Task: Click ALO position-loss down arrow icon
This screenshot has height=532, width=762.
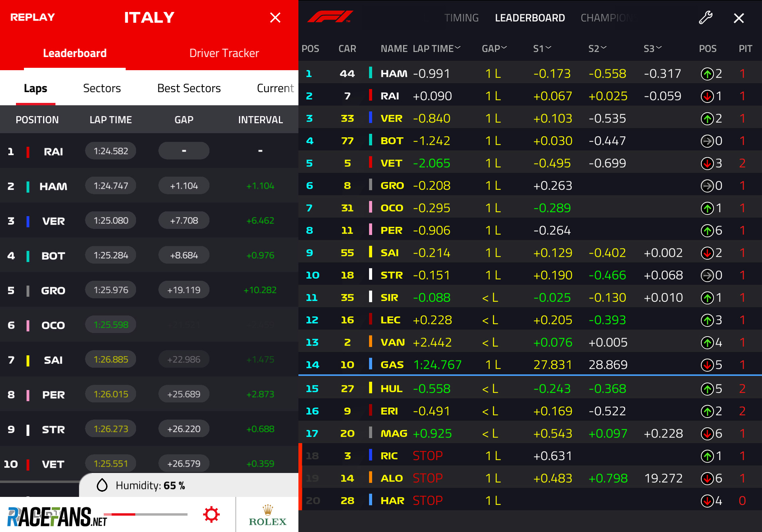Action: [x=707, y=478]
